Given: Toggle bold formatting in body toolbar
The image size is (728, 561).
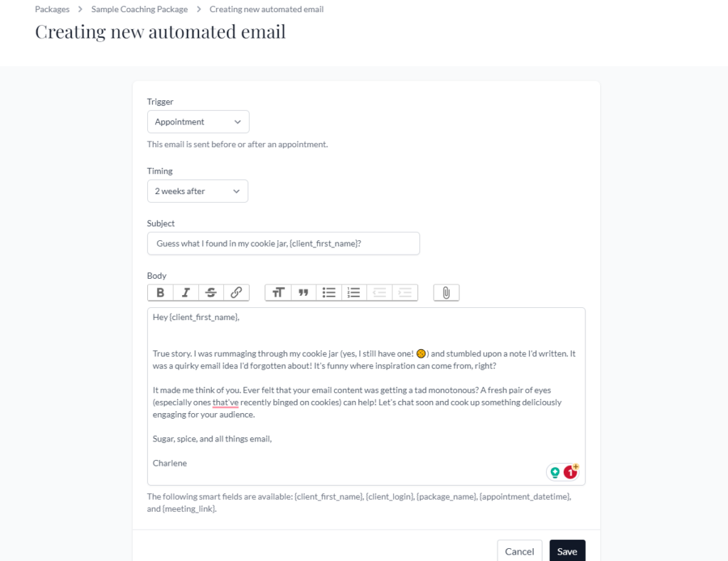Looking at the screenshot, I should (160, 292).
